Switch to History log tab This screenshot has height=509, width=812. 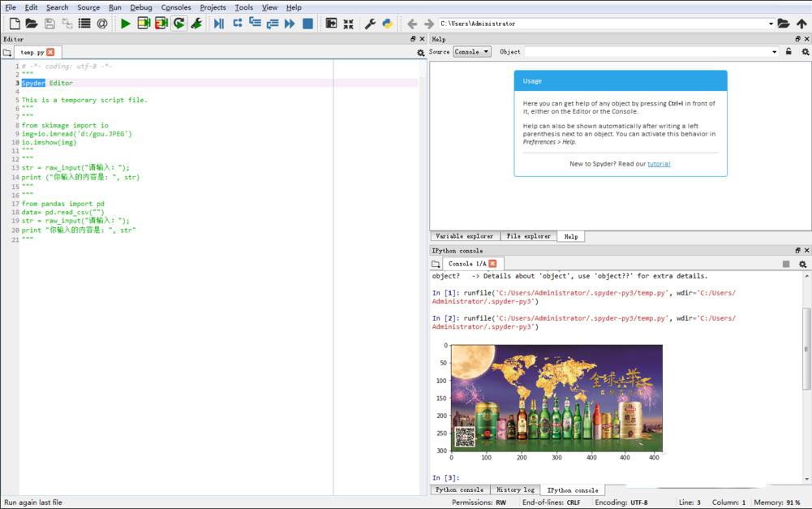[515, 490]
